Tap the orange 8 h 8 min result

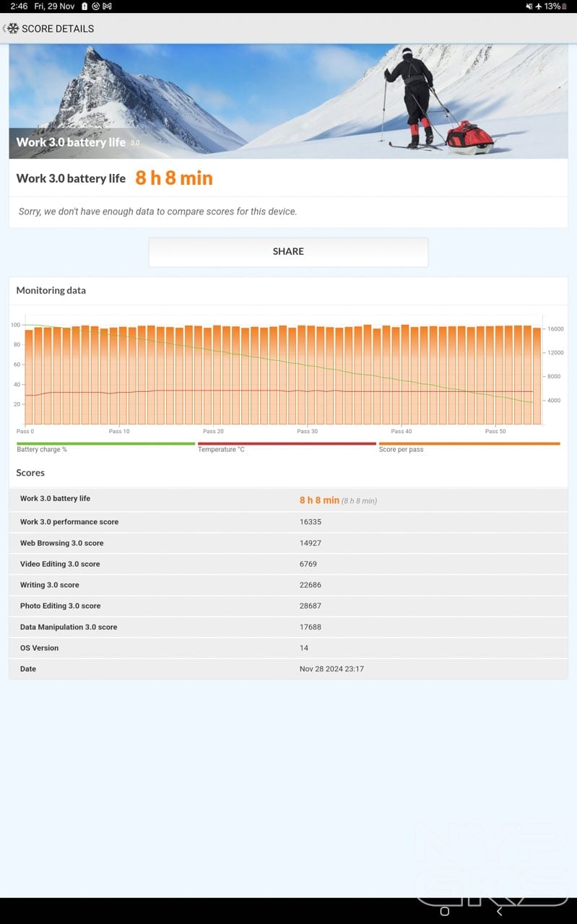click(x=174, y=178)
